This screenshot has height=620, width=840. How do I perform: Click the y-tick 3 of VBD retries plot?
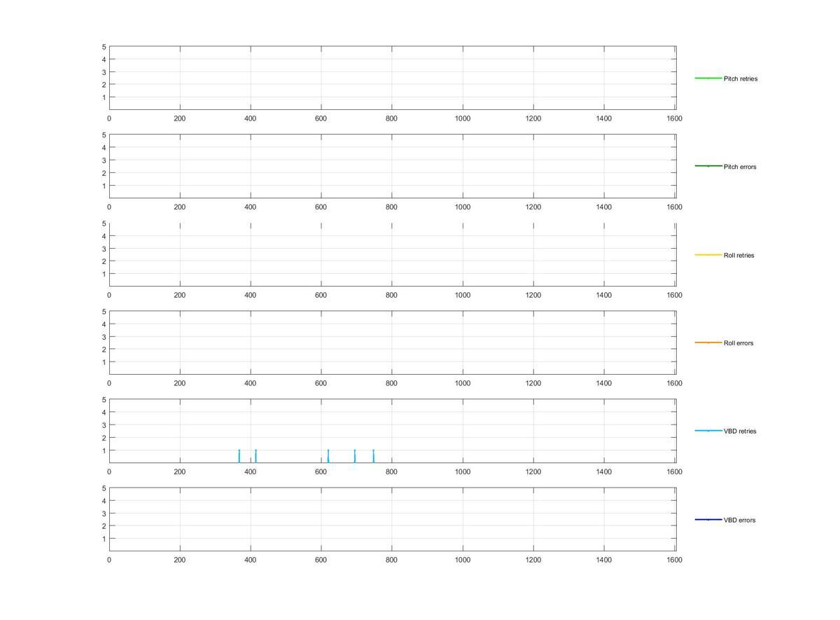[104, 425]
